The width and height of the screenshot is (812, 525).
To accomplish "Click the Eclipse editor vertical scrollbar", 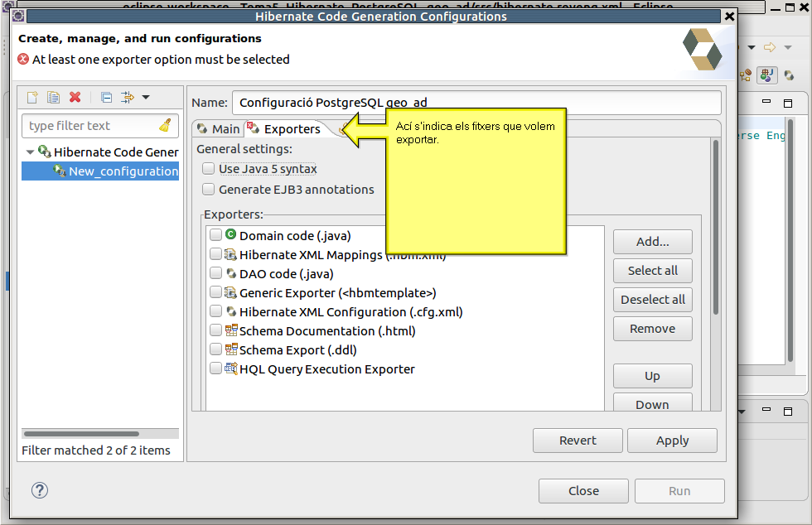I will pos(790,241).
